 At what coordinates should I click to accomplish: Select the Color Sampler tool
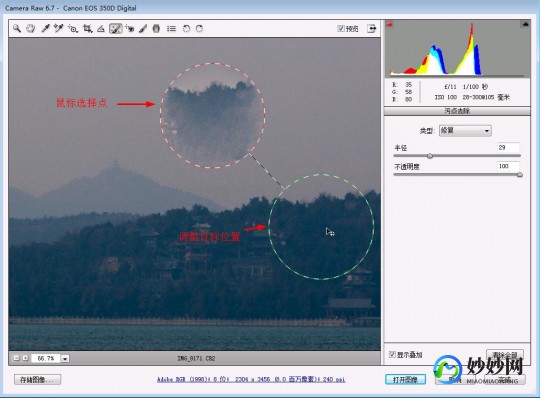(x=59, y=29)
